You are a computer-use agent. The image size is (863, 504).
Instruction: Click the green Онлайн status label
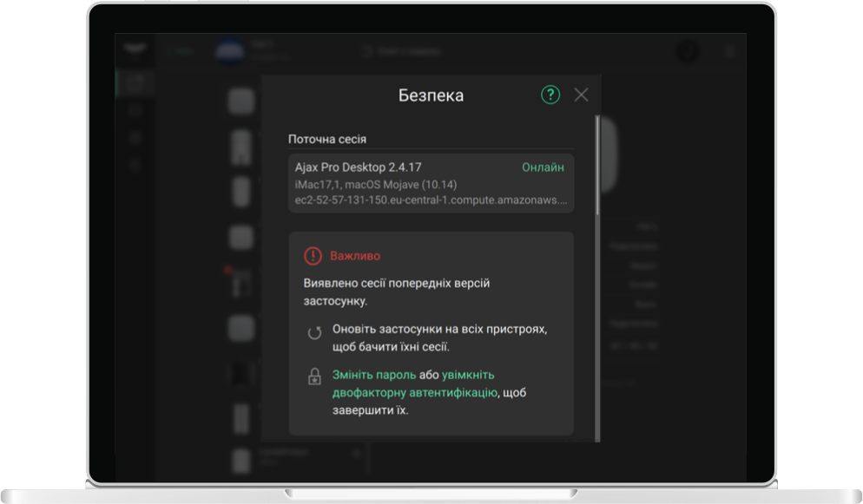[543, 167]
